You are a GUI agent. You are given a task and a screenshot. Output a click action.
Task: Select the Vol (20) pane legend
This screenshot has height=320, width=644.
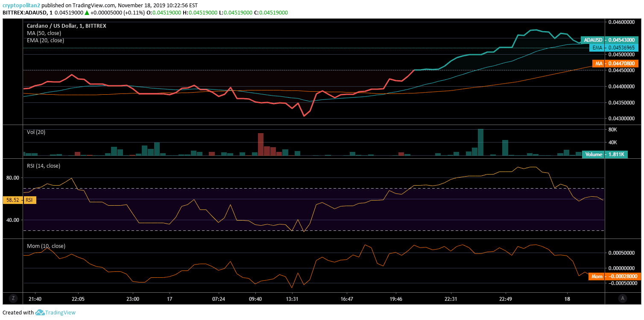[x=36, y=132]
